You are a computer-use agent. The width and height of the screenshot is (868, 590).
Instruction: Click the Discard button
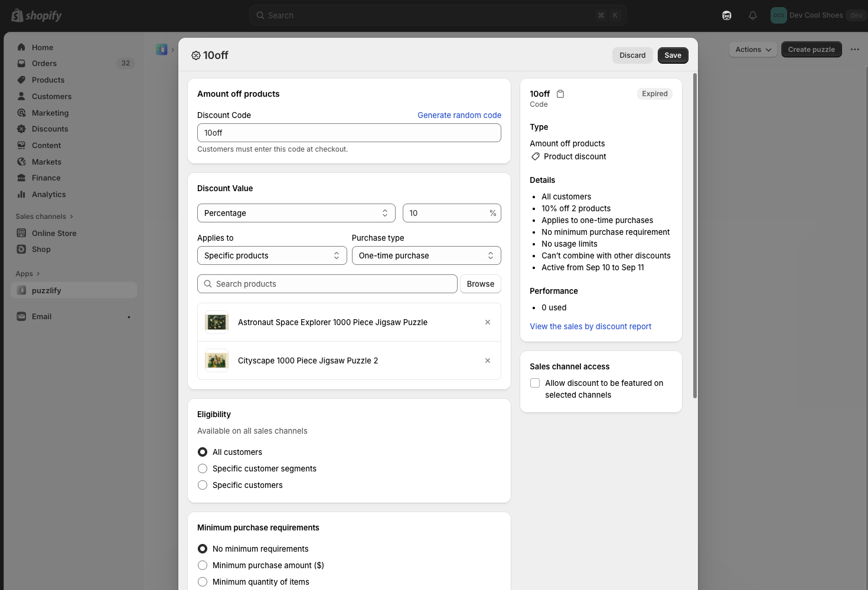[x=632, y=55]
